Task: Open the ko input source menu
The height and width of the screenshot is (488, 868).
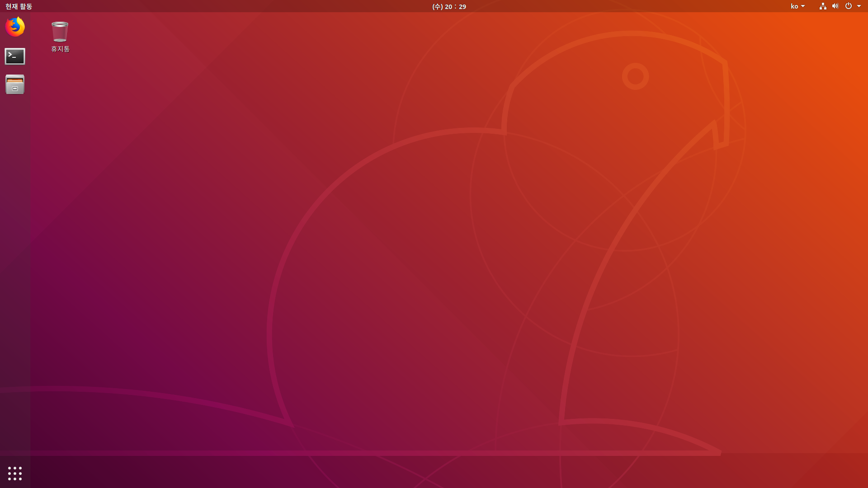Action: pos(794,6)
